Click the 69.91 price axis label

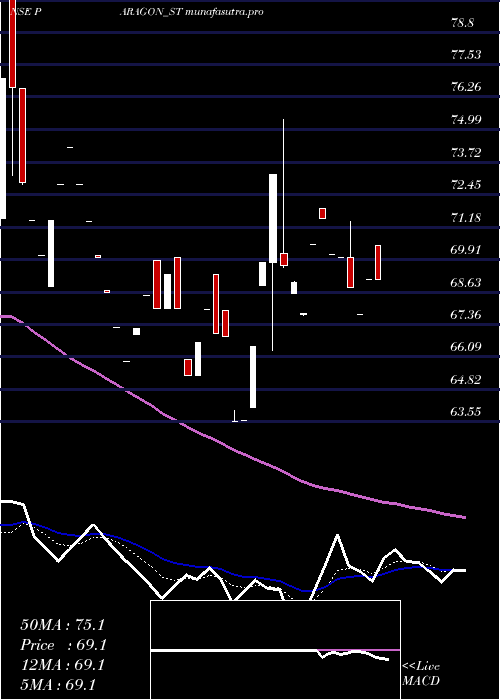(x=466, y=250)
